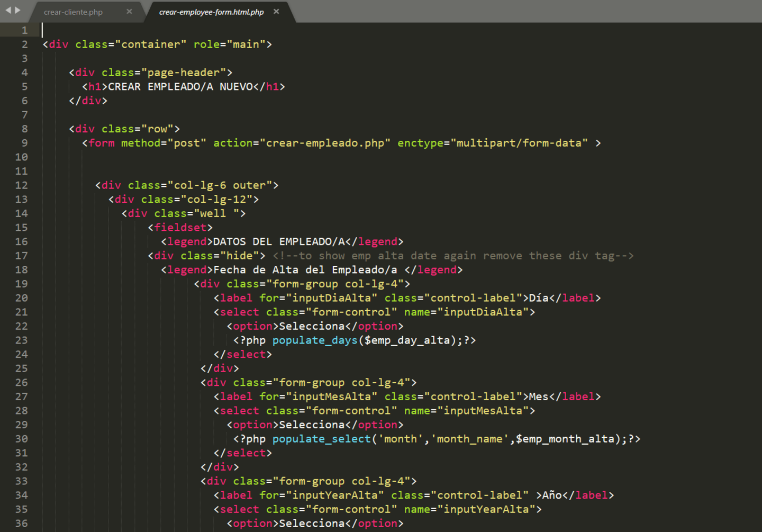Image resolution: width=762 pixels, height=532 pixels.
Task: Place cursor in heading text CREAR EMPLEADO/A NUEVO
Action: pos(180,87)
